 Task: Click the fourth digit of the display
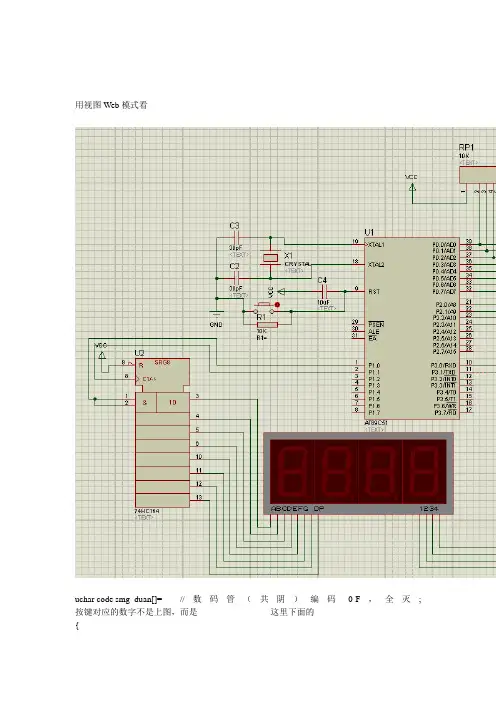(x=424, y=471)
